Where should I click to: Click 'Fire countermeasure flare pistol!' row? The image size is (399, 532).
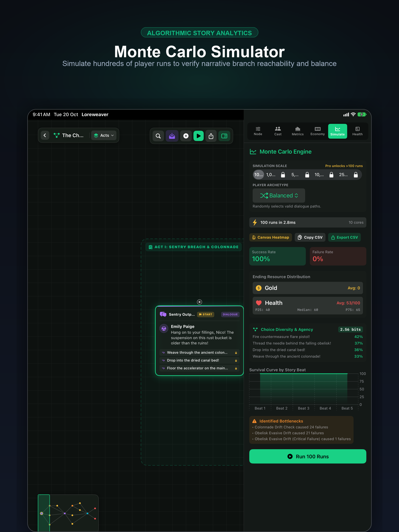coord(308,337)
